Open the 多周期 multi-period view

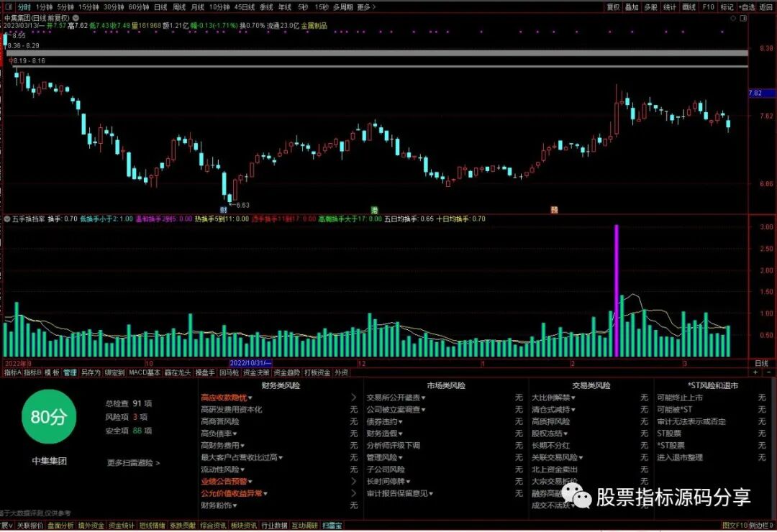343,7
